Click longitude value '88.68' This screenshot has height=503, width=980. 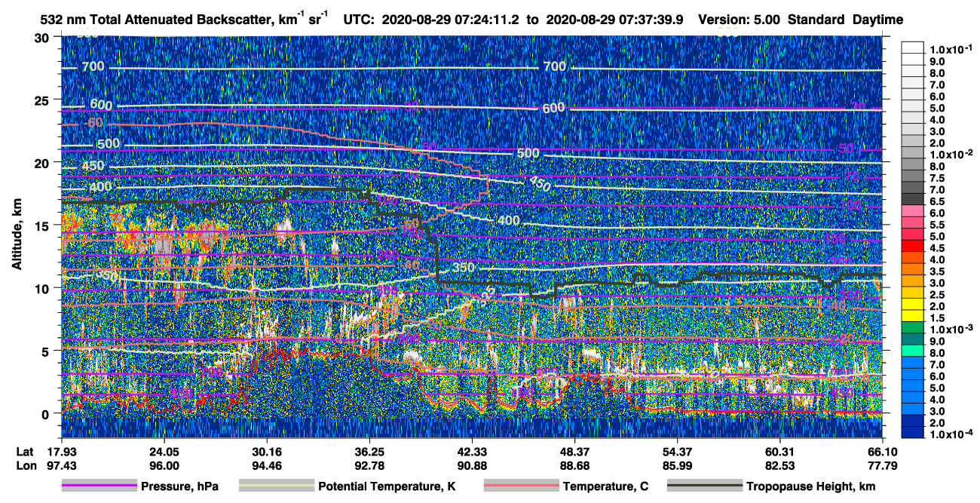pos(575,466)
